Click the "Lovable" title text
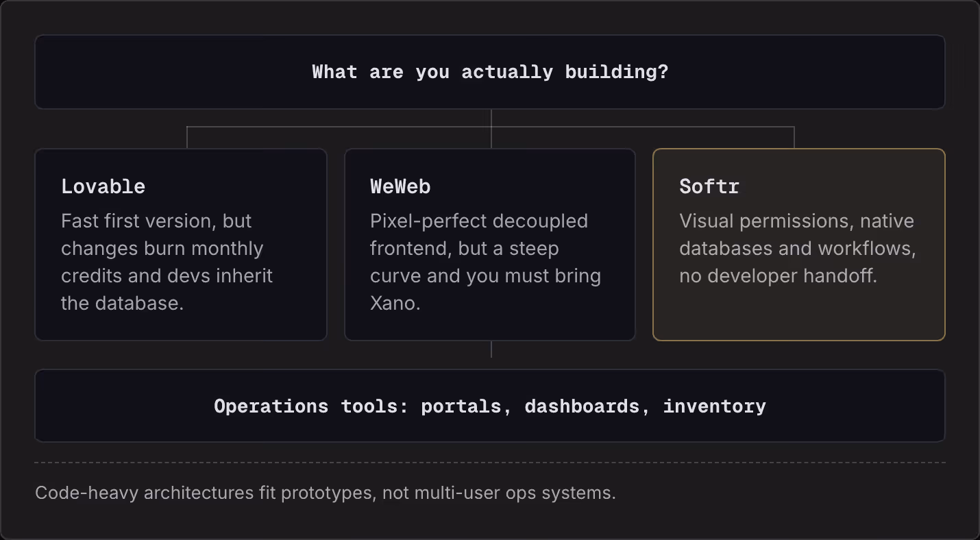The height and width of the screenshot is (540, 980). [x=103, y=186]
